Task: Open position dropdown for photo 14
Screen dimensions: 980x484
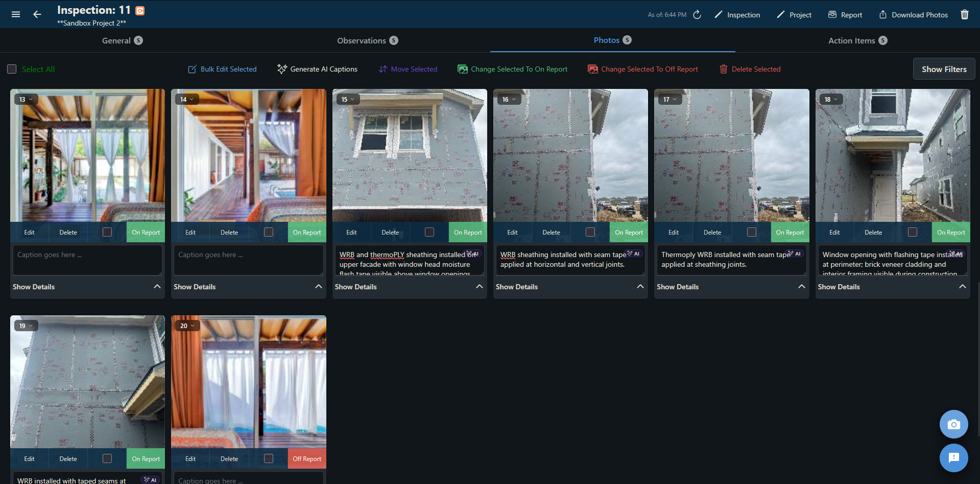Action: point(187,99)
